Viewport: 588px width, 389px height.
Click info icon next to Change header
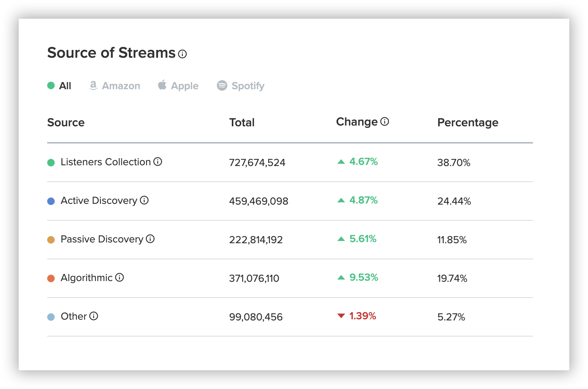click(x=385, y=121)
